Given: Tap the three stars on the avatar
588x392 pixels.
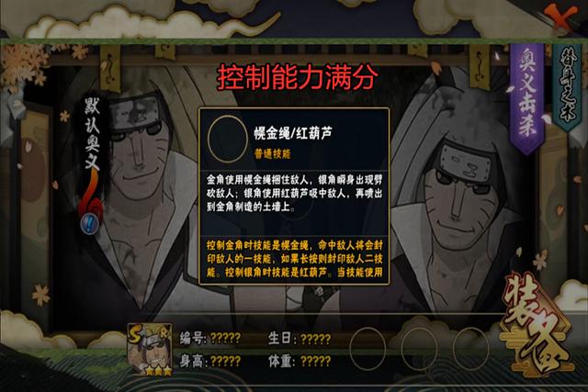Looking at the screenshot, I should (x=159, y=371).
